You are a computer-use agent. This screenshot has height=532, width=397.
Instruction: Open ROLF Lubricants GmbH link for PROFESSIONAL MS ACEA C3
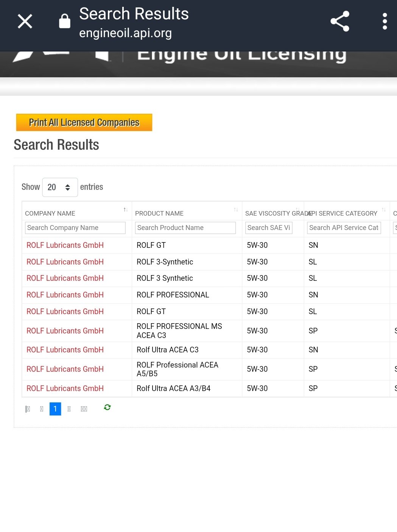coord(65,331)
